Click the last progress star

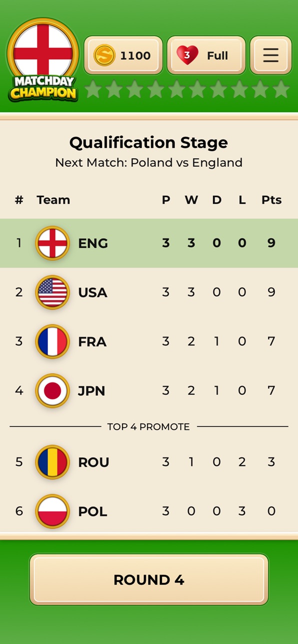pyautogui.click(x=281, y=89)
